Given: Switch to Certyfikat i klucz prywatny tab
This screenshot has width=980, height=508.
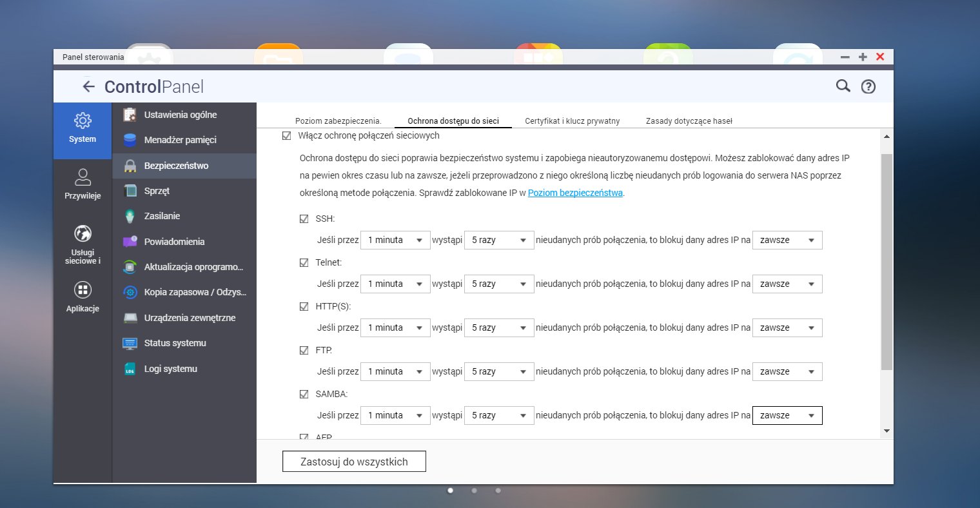Looking at the screenshot, I should (x=573, y=121).
